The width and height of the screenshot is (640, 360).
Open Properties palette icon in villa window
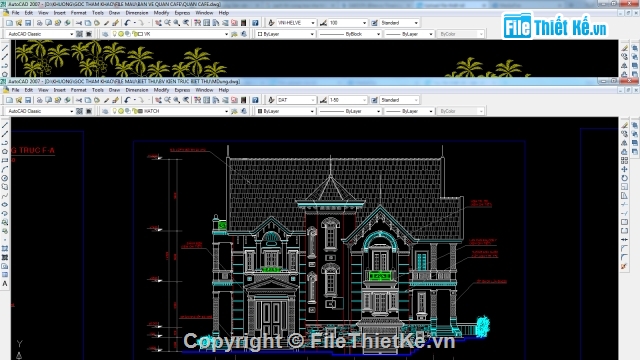point(198,100)
